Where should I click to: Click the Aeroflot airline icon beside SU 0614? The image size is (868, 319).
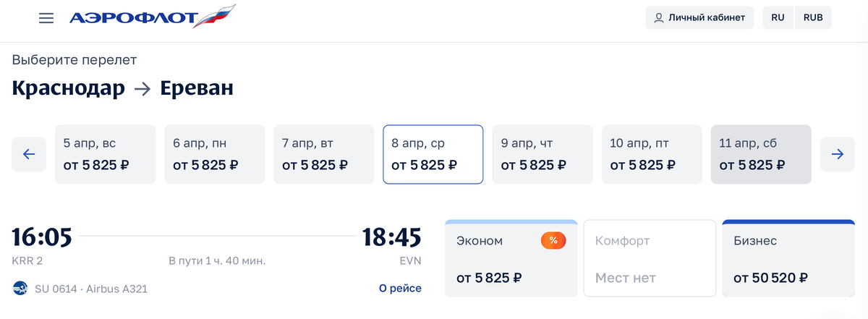20,289
